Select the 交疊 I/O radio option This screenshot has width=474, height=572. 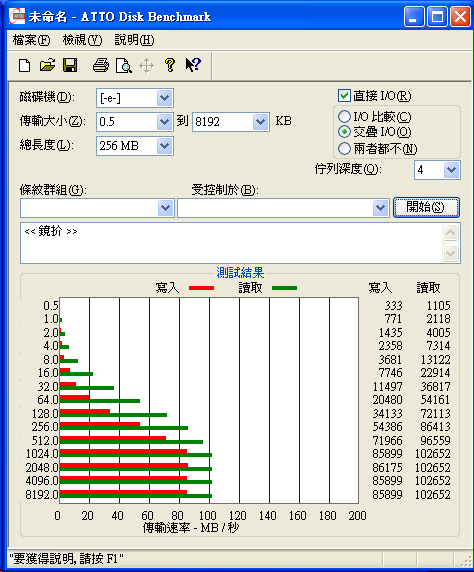(344, 131)
